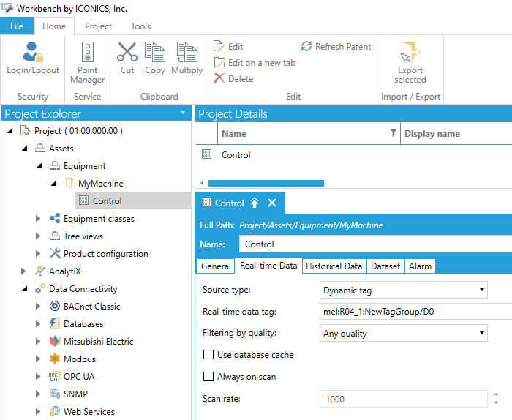Increase Scan rate with up stepper
Image resolution: width=512 pixels, height=420 pixels.
click(496, 394)
